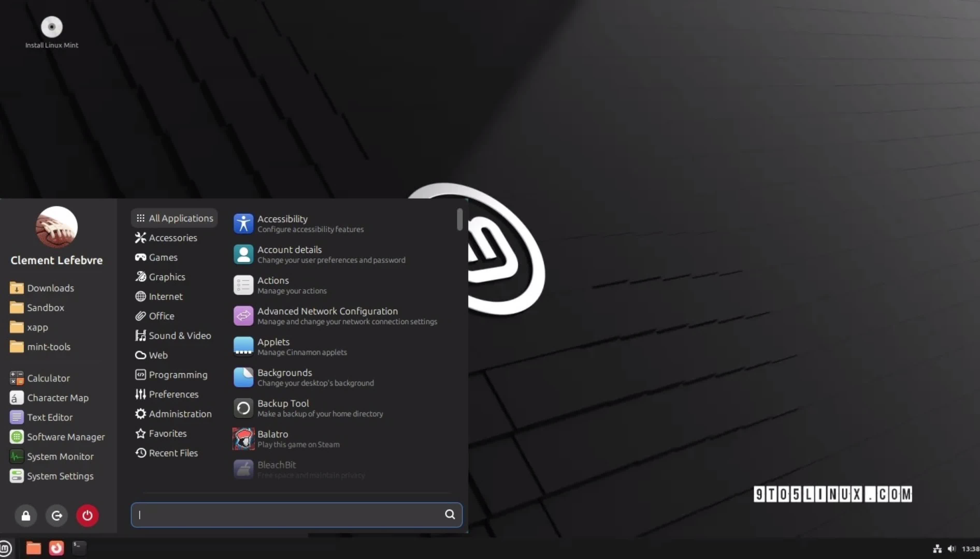Open the Downloads folder link

[x=50, y=288]
